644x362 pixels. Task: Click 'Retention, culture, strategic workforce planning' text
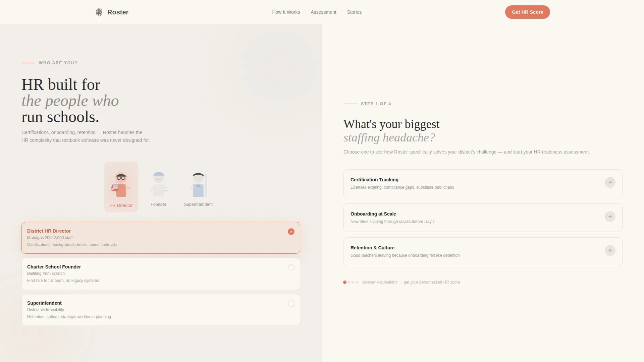[69, 317]
